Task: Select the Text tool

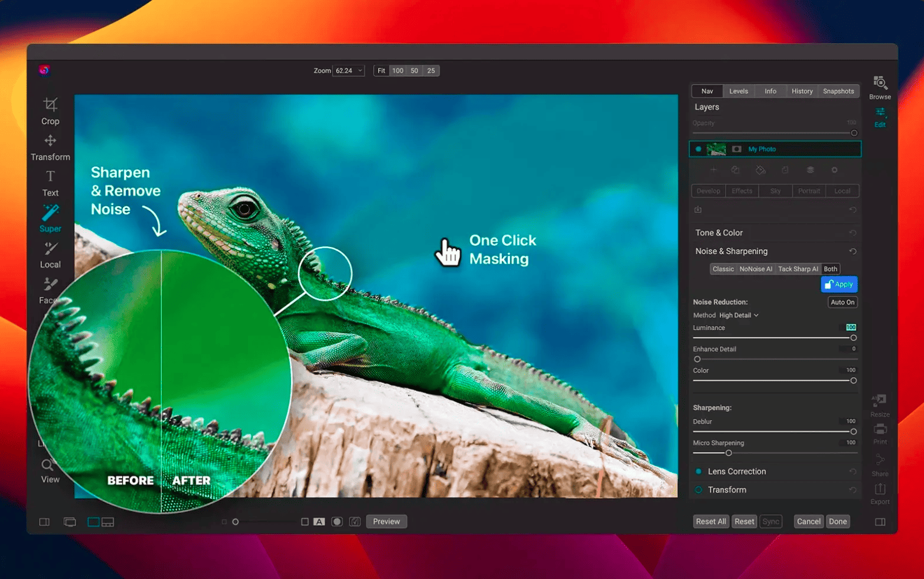Action: pos(50,183)
